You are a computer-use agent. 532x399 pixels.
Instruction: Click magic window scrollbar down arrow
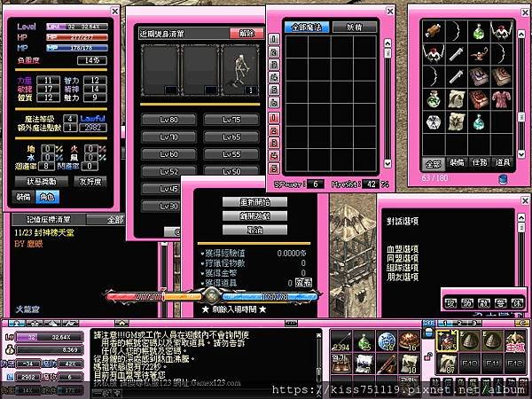[x=387, y=163]
